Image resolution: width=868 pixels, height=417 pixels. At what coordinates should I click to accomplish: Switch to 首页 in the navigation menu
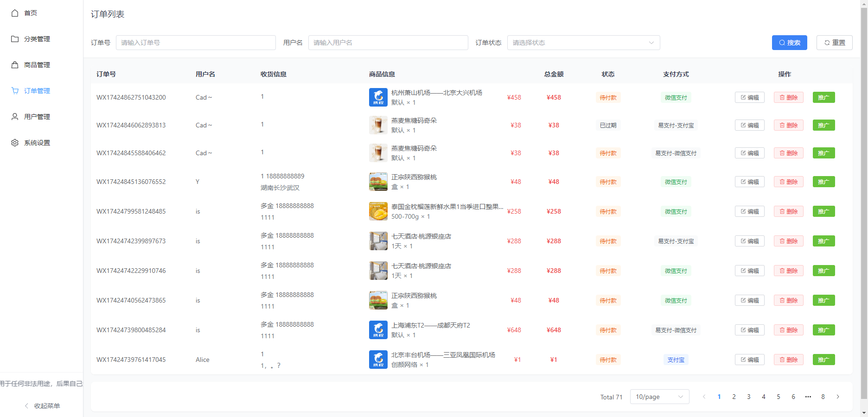[x=31, y=13]
